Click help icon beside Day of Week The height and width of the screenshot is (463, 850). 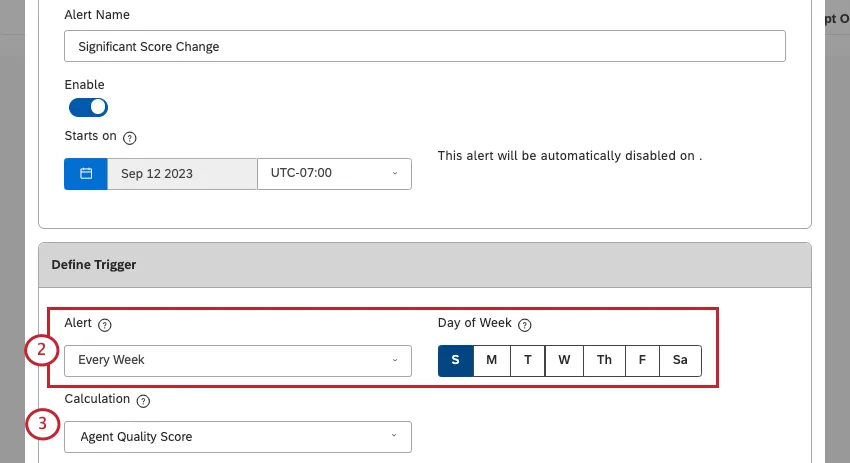point(525,325)
